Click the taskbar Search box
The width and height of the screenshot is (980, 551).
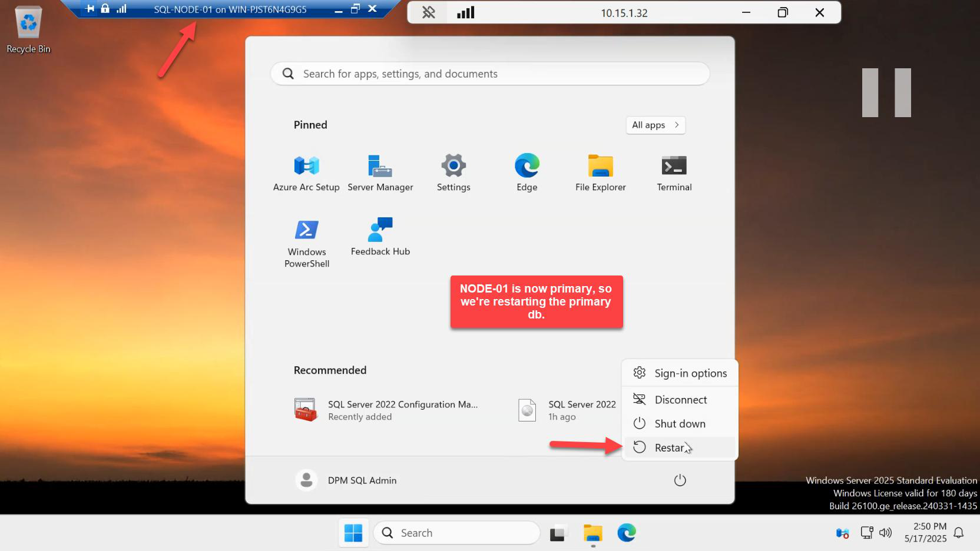457,533
